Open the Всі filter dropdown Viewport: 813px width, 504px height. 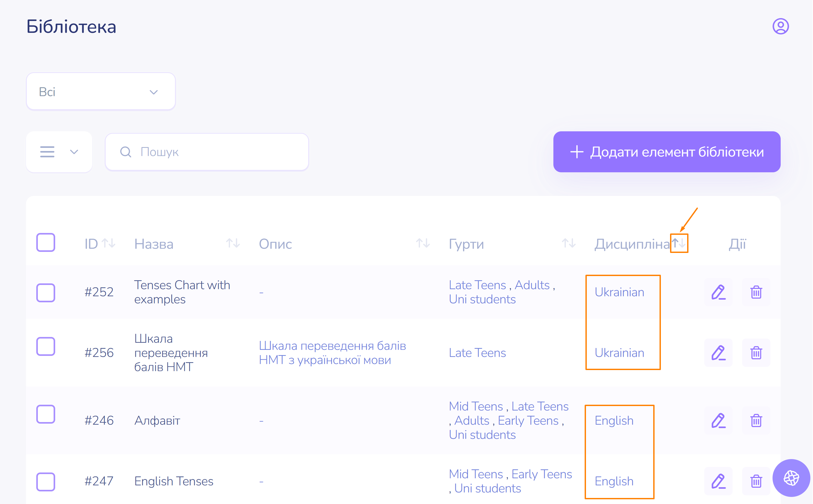click(x=101, y=92)
